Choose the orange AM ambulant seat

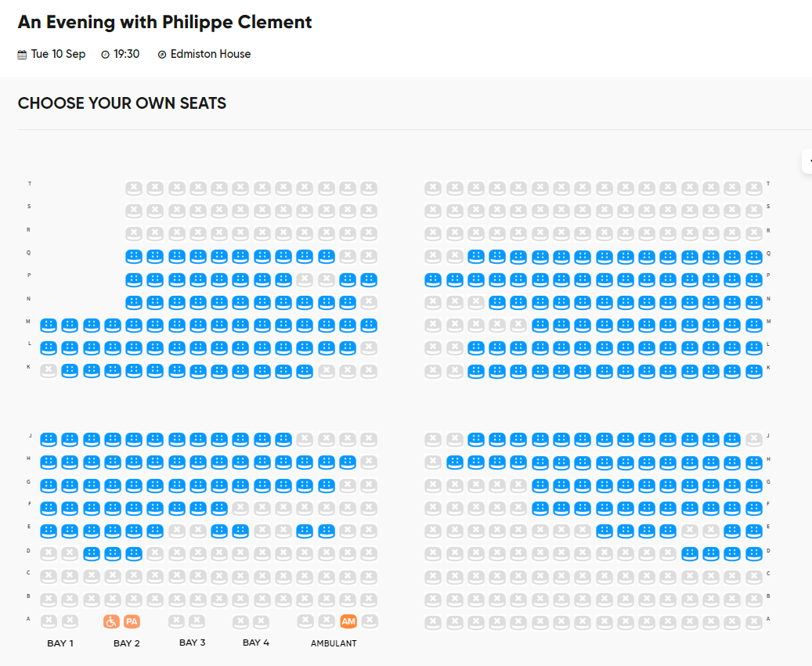pyautogui.click(x=348, y=621)
